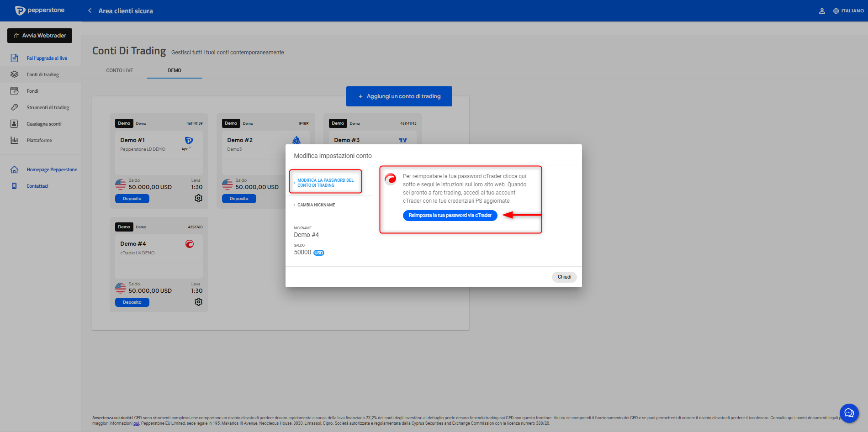Image resolution: width=868 pixels, height=432 pixels.
Task: Click the user profile icon in header
Action: pos(822,11)
